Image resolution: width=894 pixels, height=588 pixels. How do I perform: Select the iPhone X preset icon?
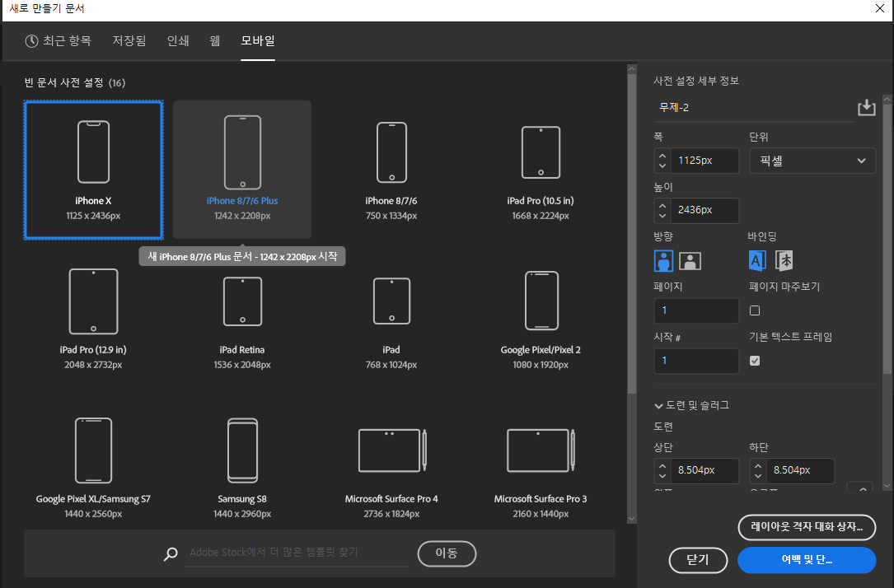tap(93, 152)
